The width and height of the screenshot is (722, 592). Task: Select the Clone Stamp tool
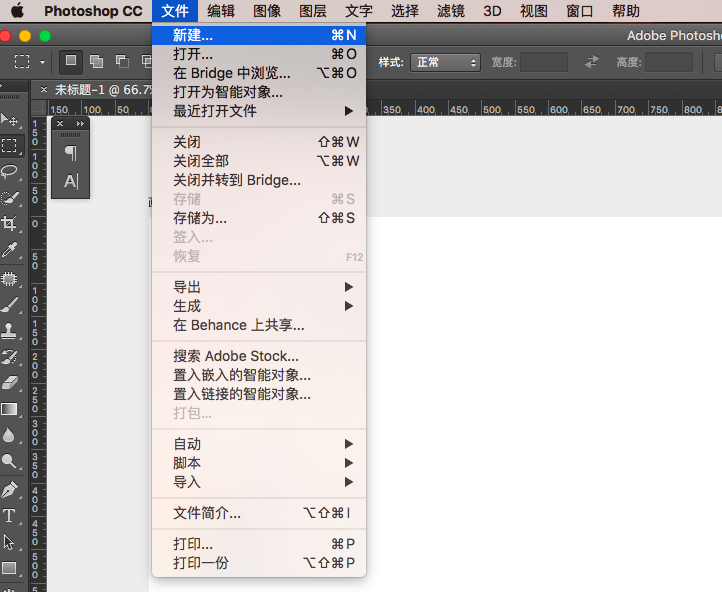tap(9, 330)
